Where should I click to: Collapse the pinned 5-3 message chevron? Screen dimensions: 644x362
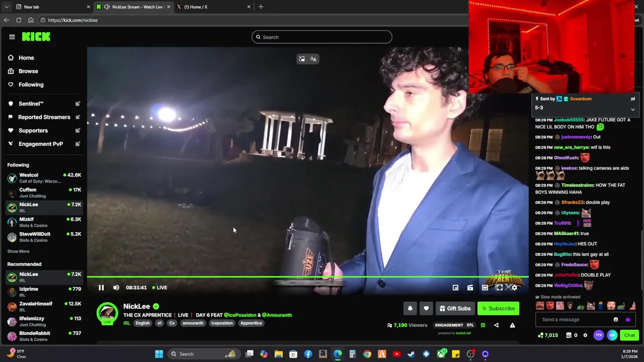(633, 109)
